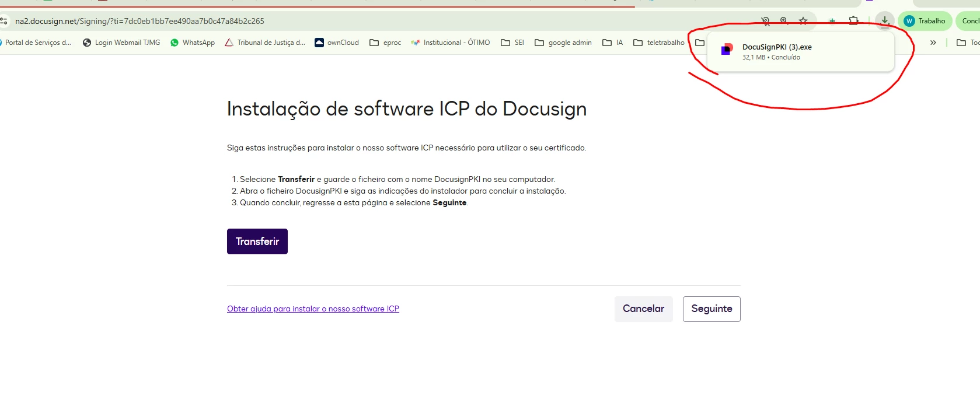Expand the IA bookmark folder
980x410 pixels.
pyautogui.click(x=613, y=43)
